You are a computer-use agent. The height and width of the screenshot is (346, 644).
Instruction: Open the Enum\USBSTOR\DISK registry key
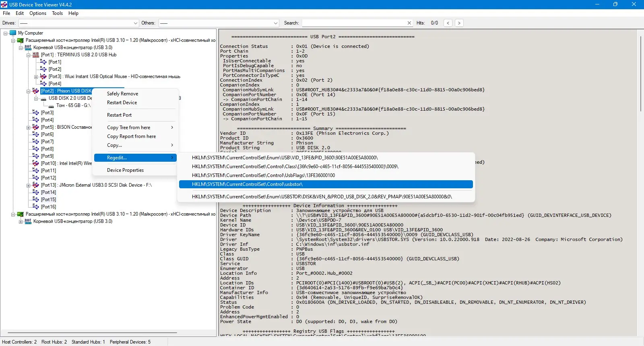(326, 197)
